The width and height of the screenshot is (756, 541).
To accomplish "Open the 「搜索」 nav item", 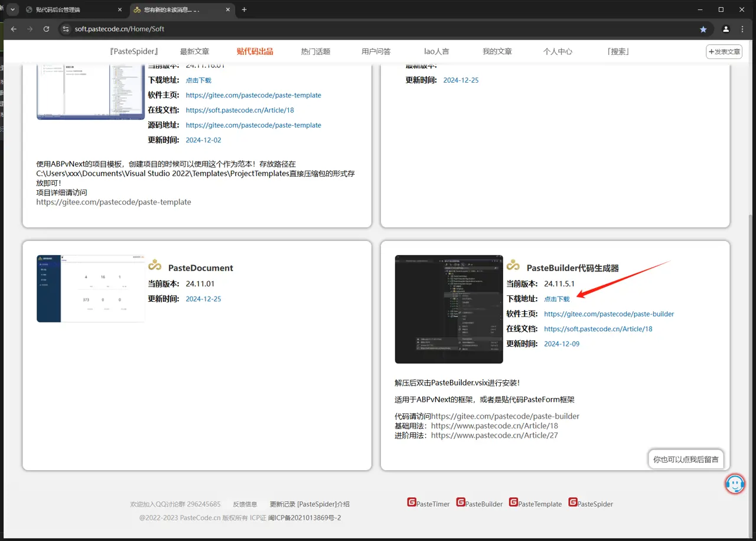I will pos(618,51).
